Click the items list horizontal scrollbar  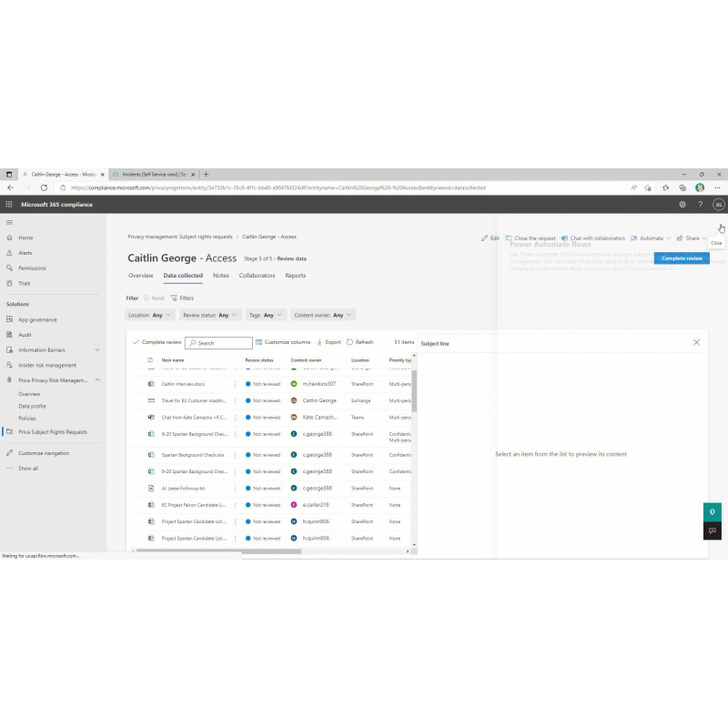218,551
